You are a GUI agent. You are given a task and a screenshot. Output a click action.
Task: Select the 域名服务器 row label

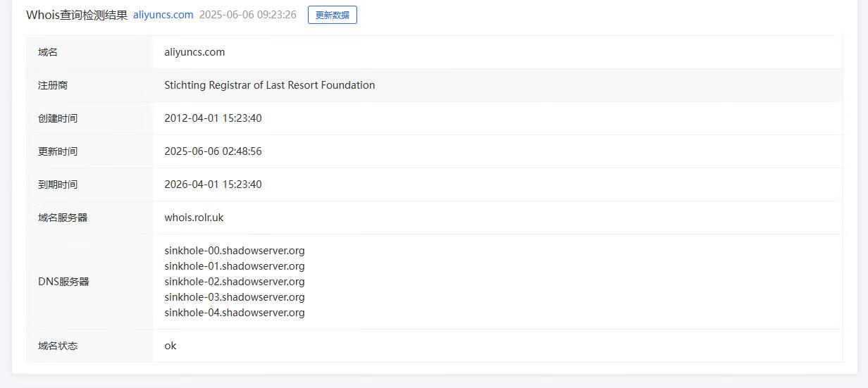tap(63, 218)
